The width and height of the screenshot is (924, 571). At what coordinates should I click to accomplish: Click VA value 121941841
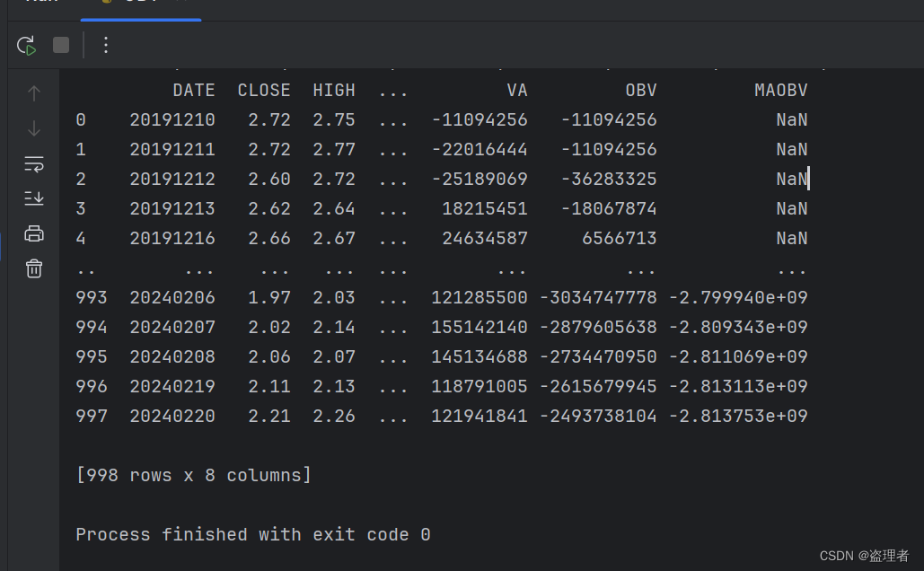pos(480,416)
